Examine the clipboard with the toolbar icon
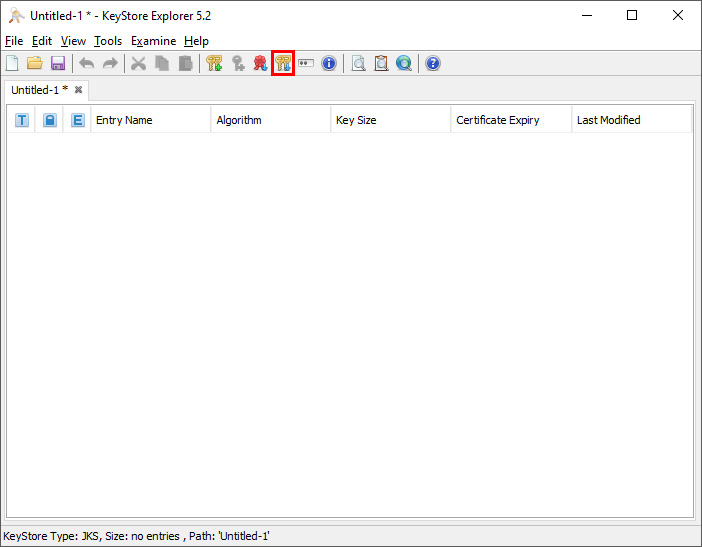The width and height of the screenshot is (702, 547). pyautogui.click(x=381, y=63)
